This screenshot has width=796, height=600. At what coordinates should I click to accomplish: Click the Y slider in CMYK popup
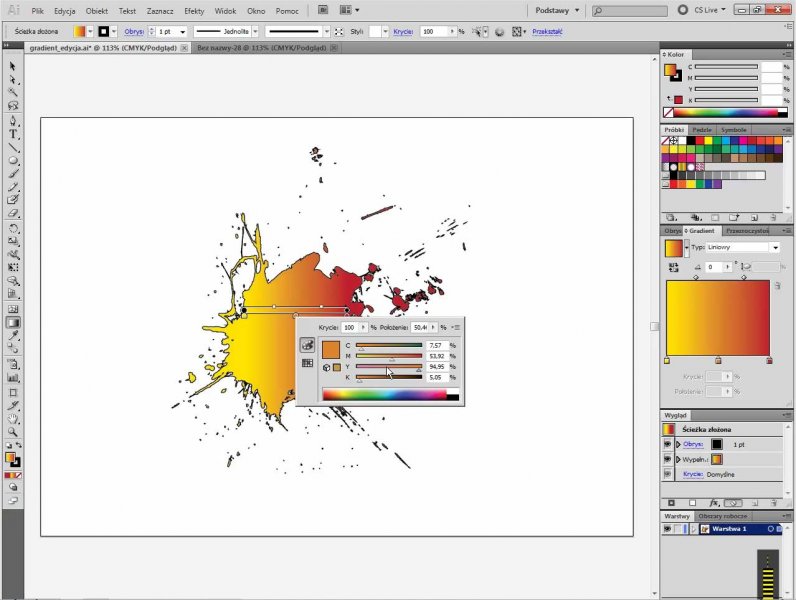pyautogui.click(x=388, y=367)
